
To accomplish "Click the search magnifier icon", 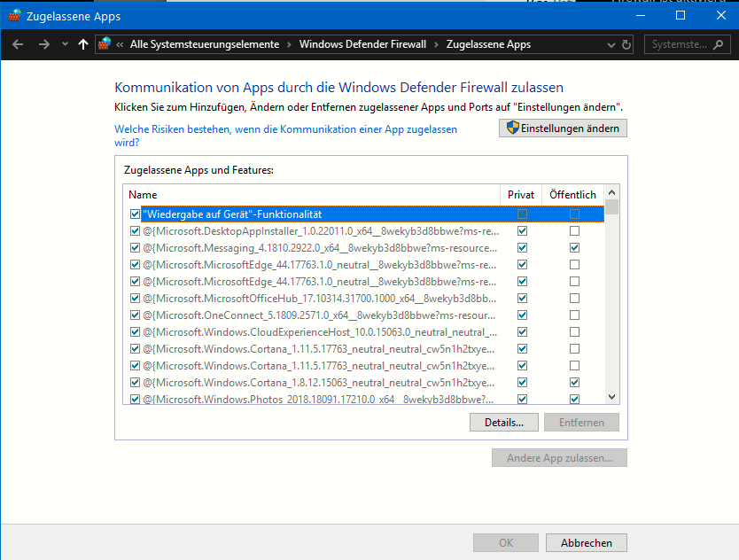I will click(719, 44).
